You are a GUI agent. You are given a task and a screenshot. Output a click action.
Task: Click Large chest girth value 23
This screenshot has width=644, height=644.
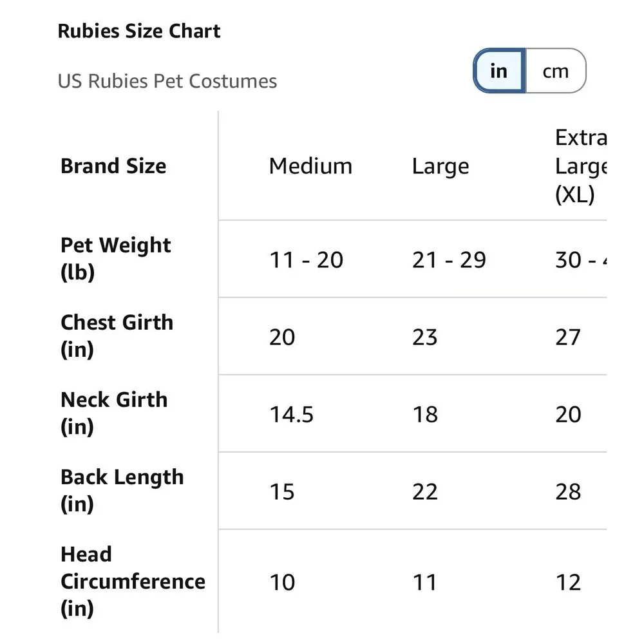[x=424, y=337]
